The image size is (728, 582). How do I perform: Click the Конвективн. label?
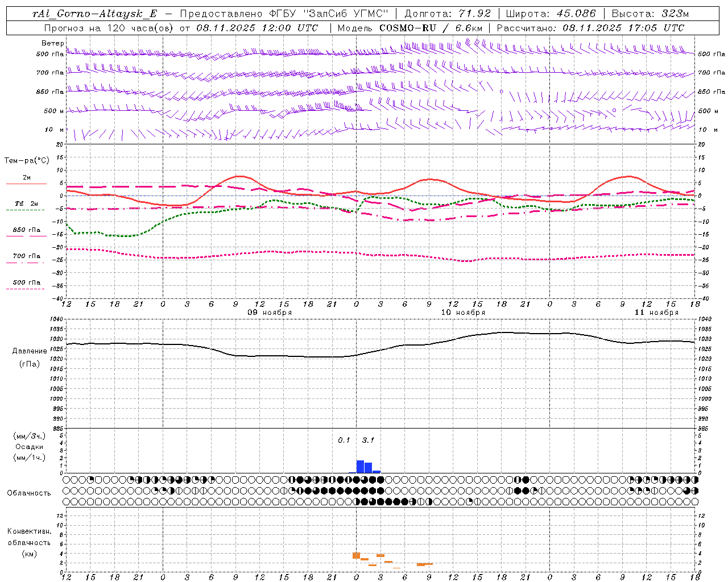[29, 531]
